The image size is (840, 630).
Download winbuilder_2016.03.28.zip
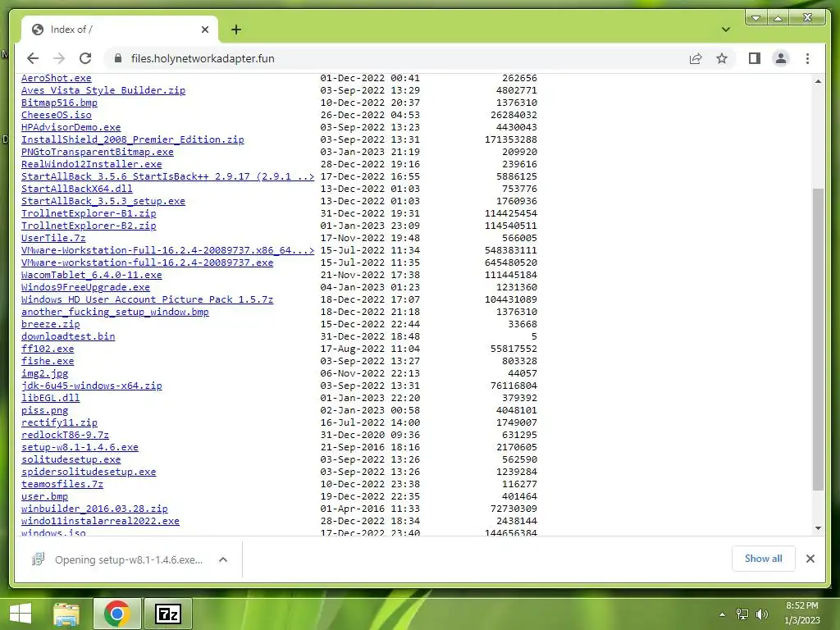(94, 509)
